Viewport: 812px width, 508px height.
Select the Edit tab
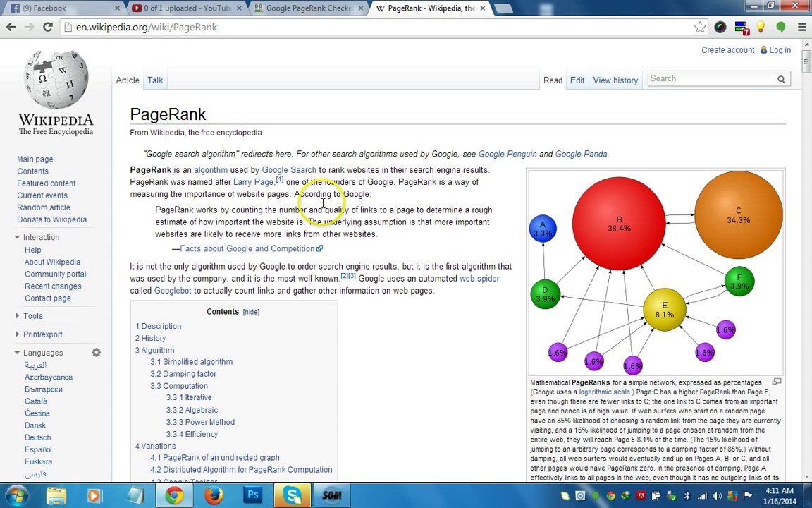[577, 80]
